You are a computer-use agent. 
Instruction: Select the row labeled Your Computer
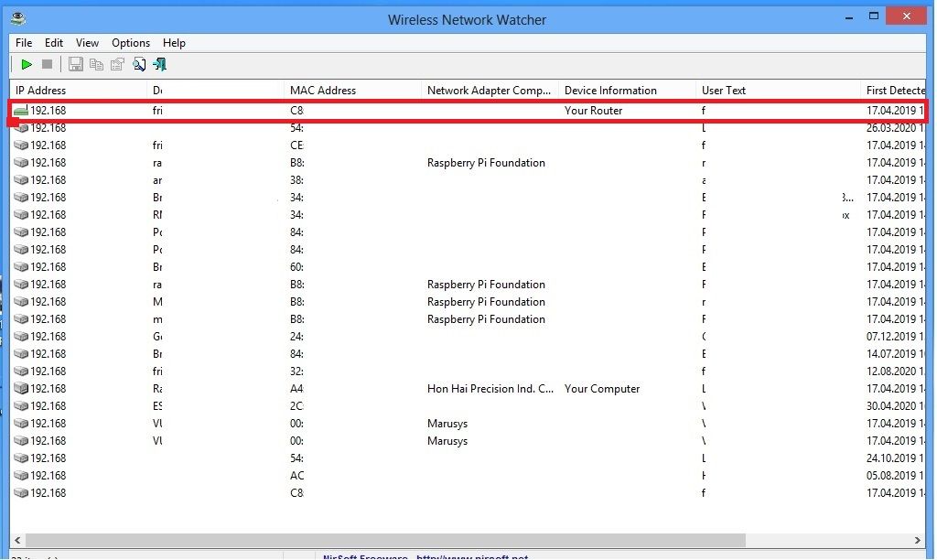601,389
